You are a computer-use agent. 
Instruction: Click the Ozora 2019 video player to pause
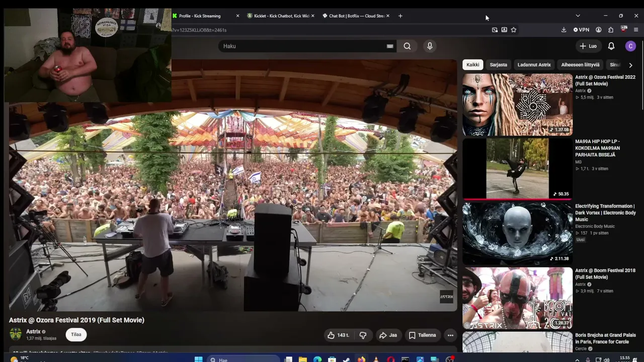233,185
